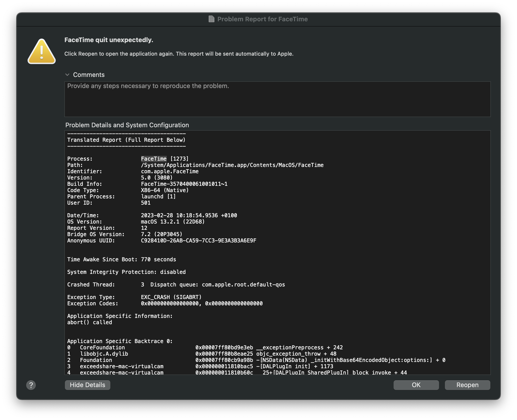Click the yellow warning triangle icon
The height and width of the screenshot is (420, 517).
coord(42,52)
